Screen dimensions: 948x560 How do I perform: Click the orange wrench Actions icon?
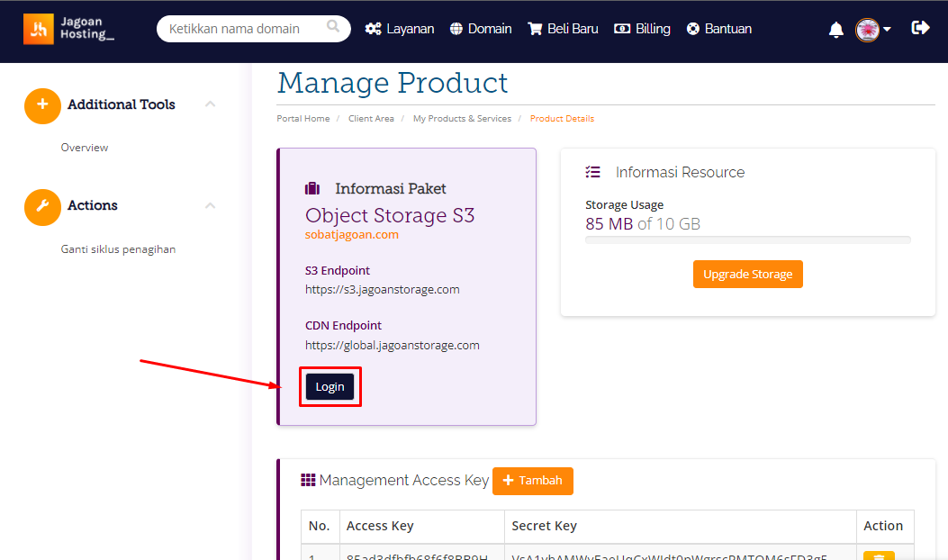click(42, 206)
